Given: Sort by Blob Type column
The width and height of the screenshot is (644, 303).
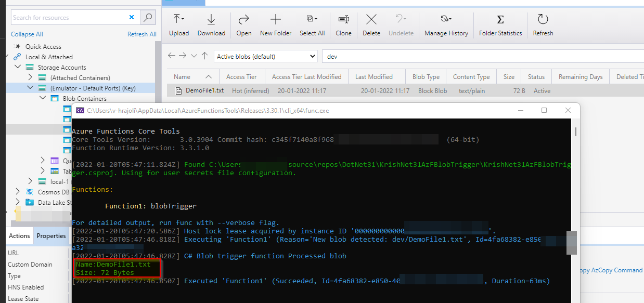Looking at the screenshot, I should [x=426, y=77].
